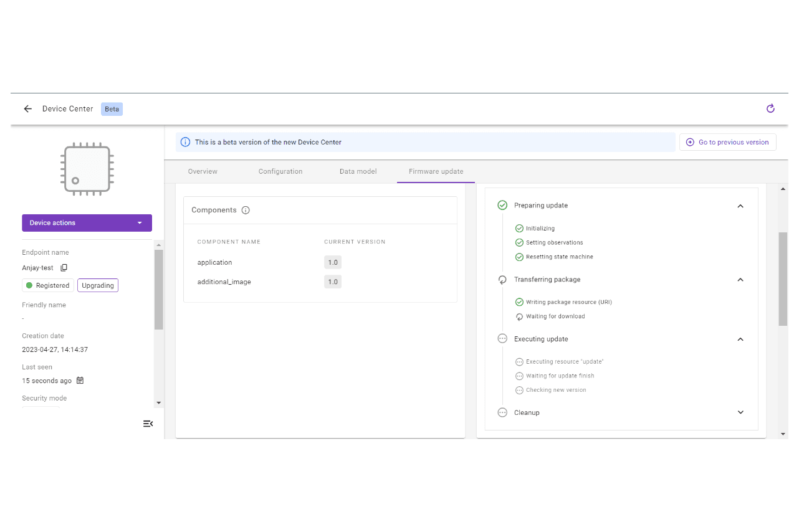Expand the Cleanup section

point(740,412)
